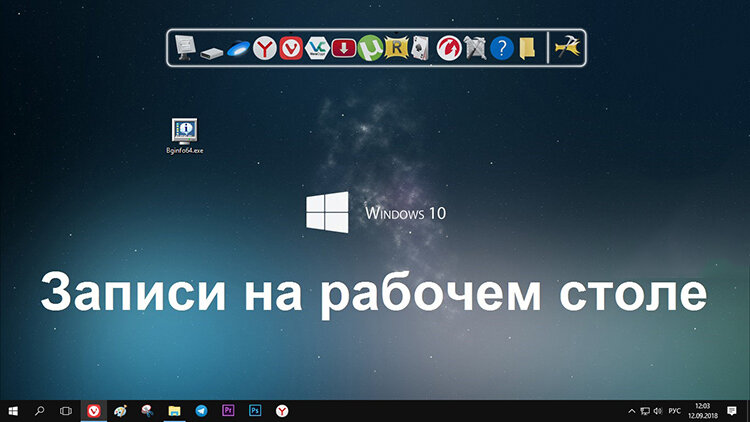
Task: Open VeraCrypt from the dock
Action: coord(317,48)
